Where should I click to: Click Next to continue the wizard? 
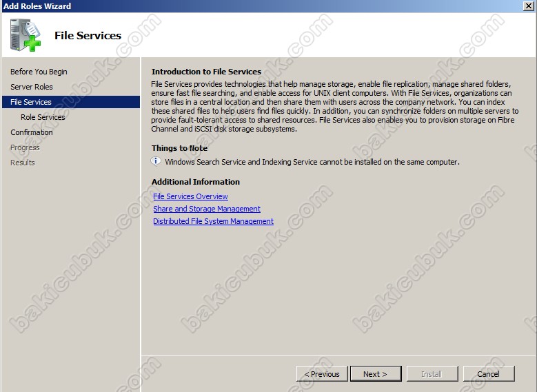coord(376,374)
